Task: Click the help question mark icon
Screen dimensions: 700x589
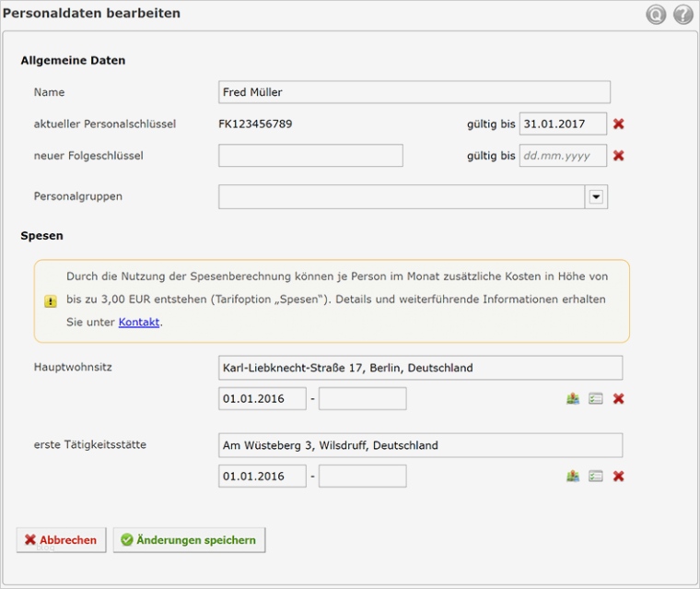Action: click(682, 15)
